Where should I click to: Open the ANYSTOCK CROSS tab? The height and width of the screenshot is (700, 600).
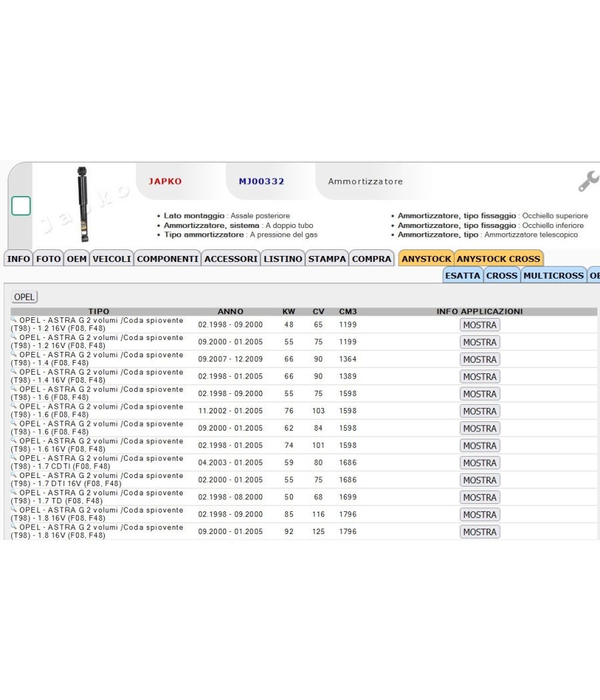tap(499, 259)
